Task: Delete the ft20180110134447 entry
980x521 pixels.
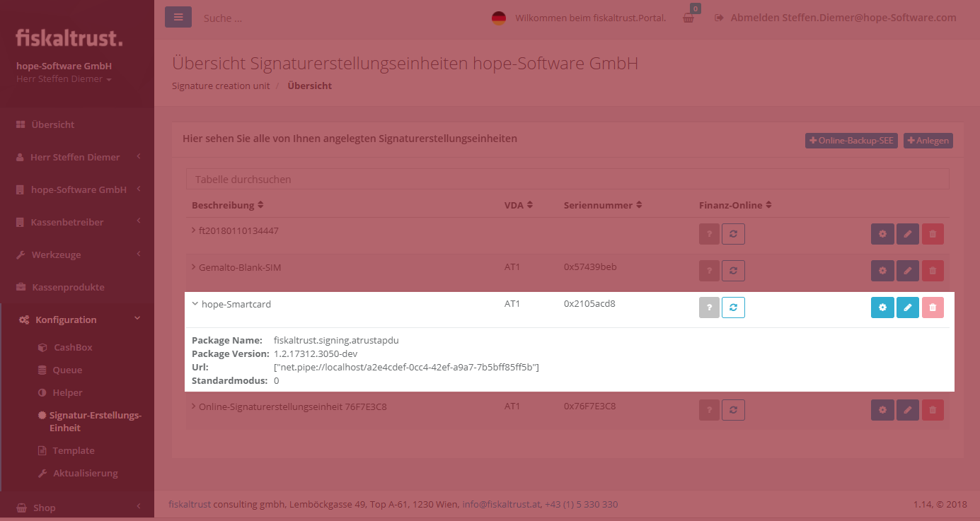Action: coord(933,234)
